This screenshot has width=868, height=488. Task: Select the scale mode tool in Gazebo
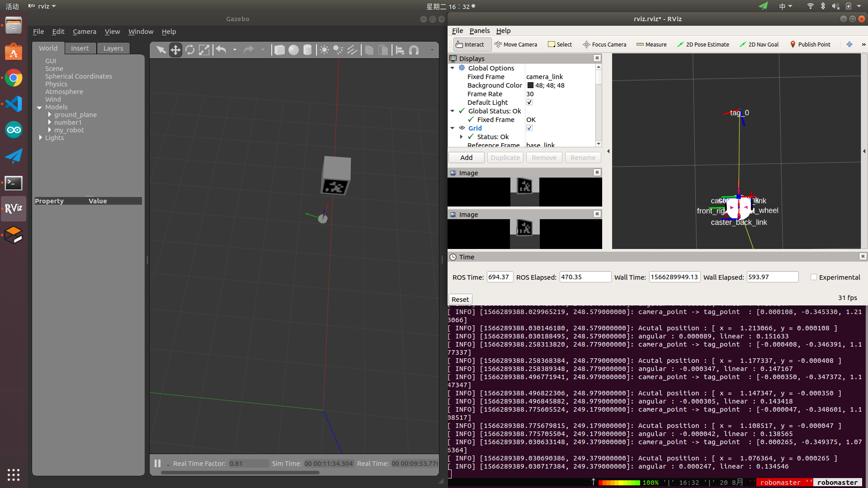204,50
